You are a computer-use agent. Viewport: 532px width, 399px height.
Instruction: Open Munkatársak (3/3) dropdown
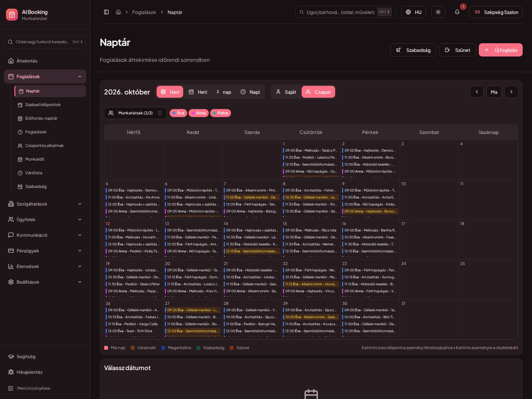point(135,113)
